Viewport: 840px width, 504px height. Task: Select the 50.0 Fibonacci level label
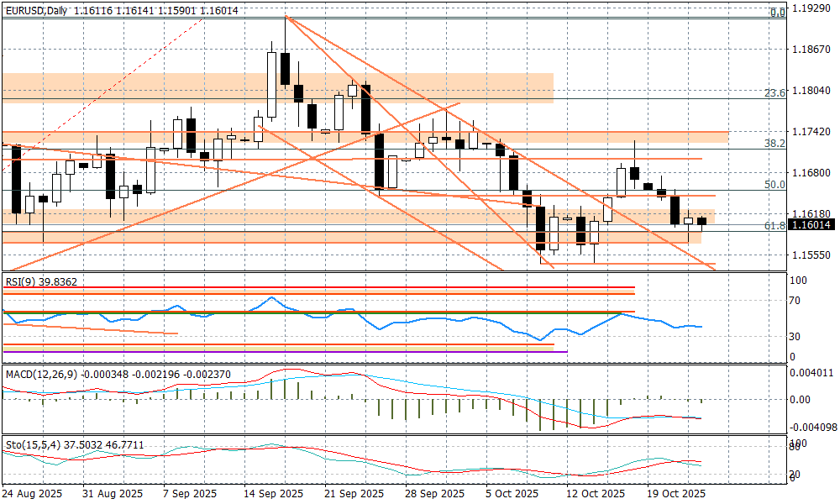coord(775,185)
